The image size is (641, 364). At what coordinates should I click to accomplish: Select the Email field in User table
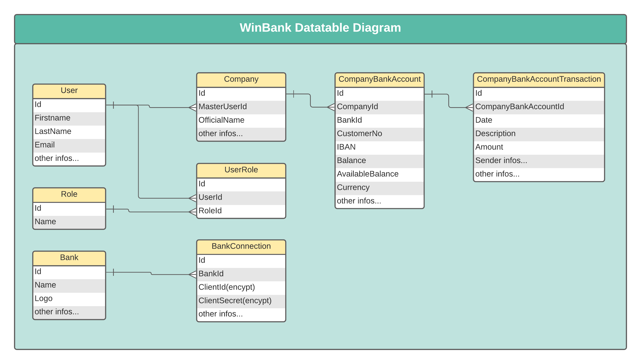tap(45, 145)
